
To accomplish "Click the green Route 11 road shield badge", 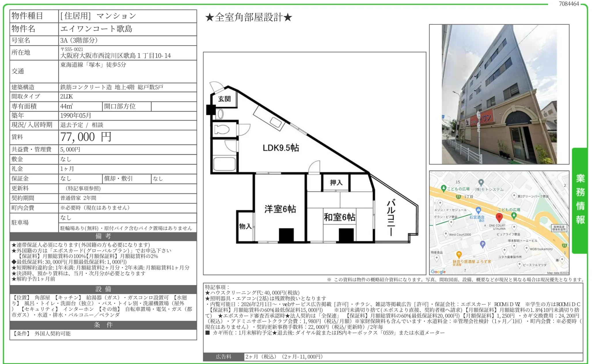I will pos(458,197).
